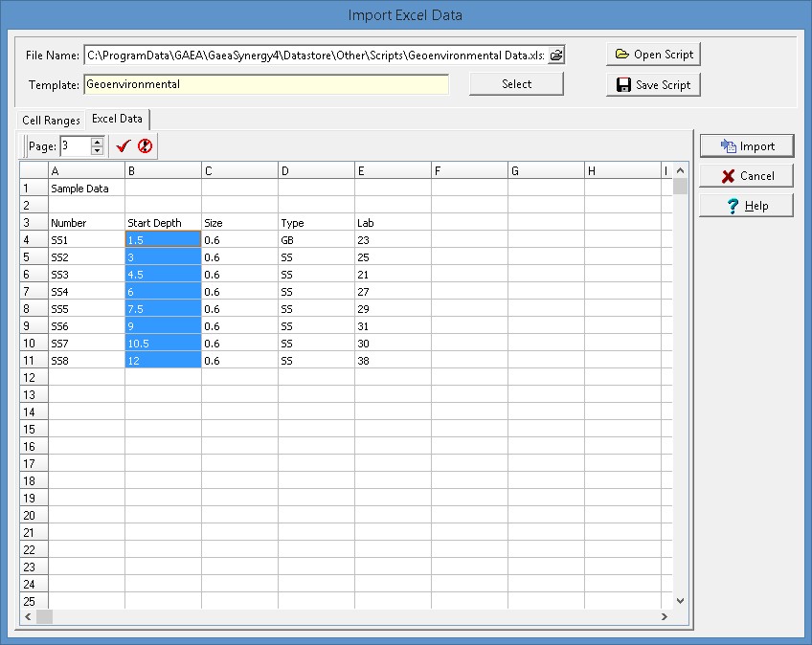Select column B header in the grid
The width and height of the screenshot is (812, 645).
(163, 171)
